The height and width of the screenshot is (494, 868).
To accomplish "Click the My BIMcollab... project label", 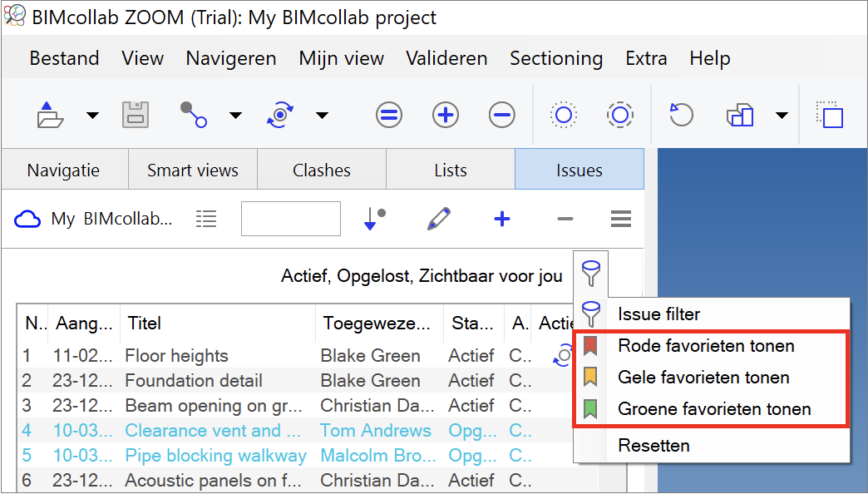I will pyautogui.click(x=111, y=220).
